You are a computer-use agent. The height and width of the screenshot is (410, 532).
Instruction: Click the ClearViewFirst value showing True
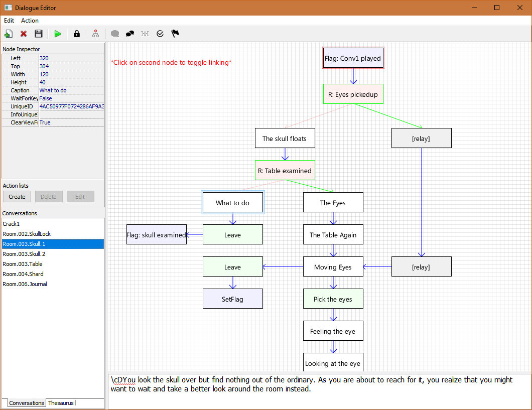coord(71,122)
